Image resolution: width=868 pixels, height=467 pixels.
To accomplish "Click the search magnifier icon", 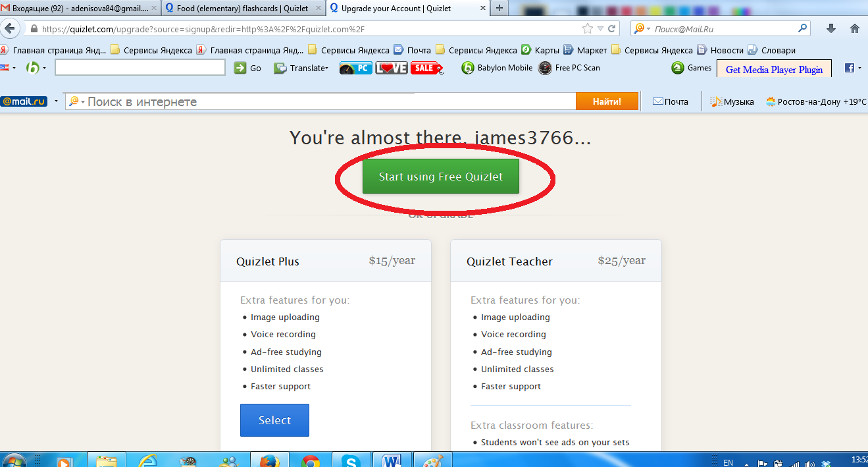I will (x=802, y=28).
